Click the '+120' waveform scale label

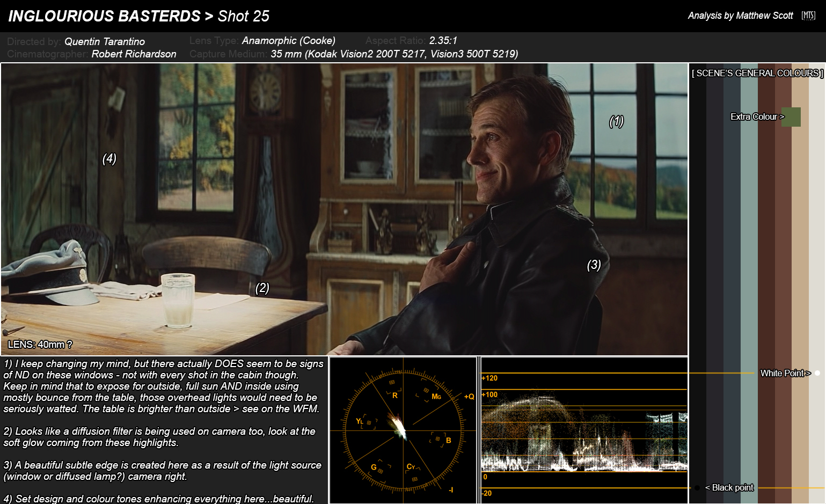point(489,378)
